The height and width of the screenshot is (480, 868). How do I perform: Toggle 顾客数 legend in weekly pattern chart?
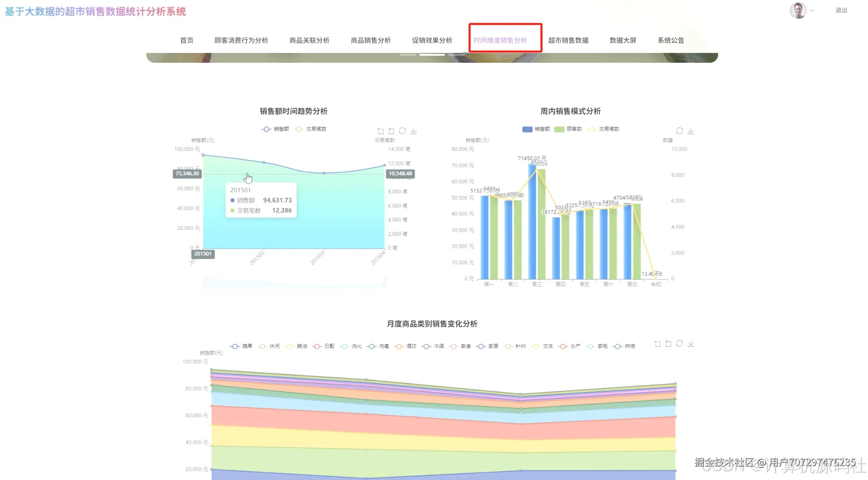click(x=568, y=129)
